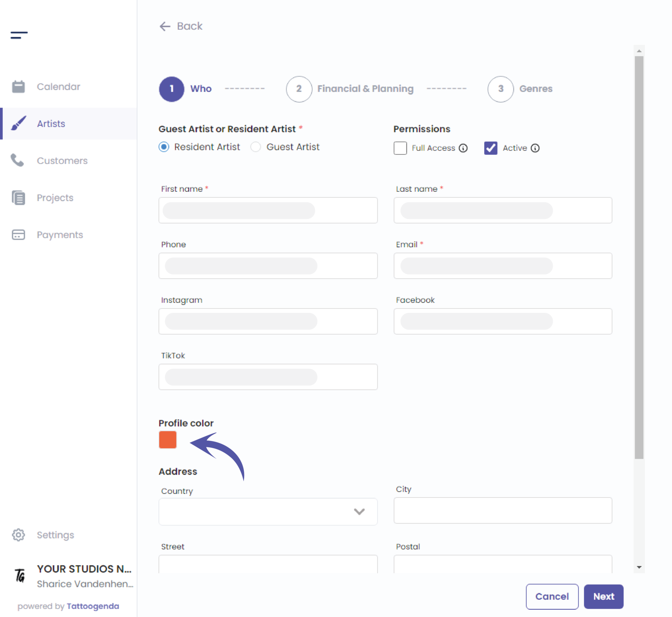Click user name Sharice Vandenhen...
The height and width of the screenshot is (617, 672).
[85, 584]
